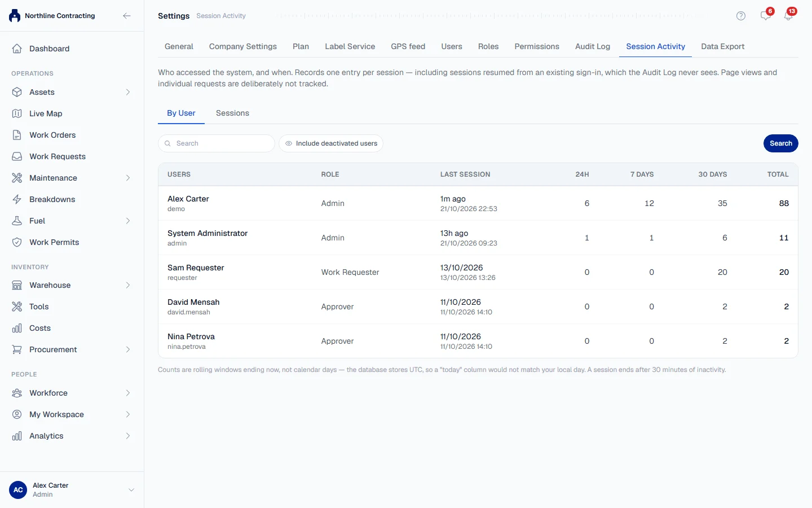The image size is (812, 508).
Task: Collapse the sidebar with the back arrow
Action: (127, 16)
